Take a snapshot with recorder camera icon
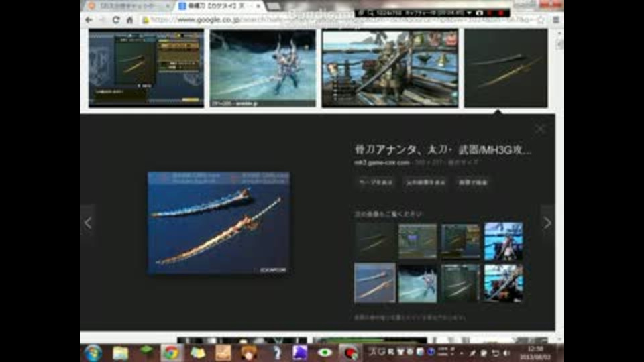Viewport: 644px width, 362px height. [x=479, y=13]
